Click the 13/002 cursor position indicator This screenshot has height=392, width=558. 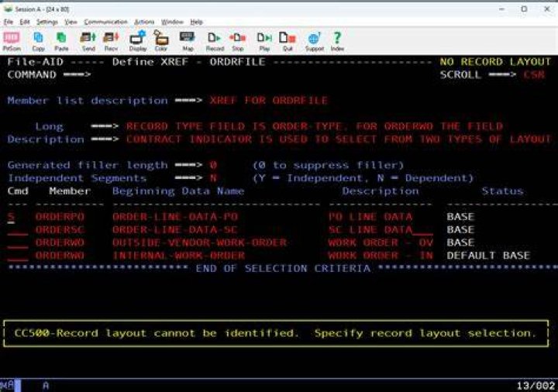[x=536, y=386]
